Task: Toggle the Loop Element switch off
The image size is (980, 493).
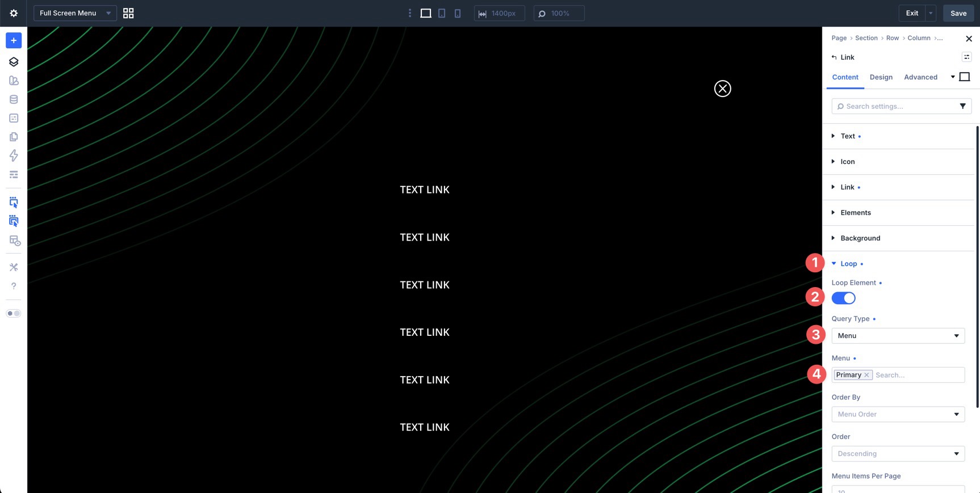Action: (x=843, y=298)
